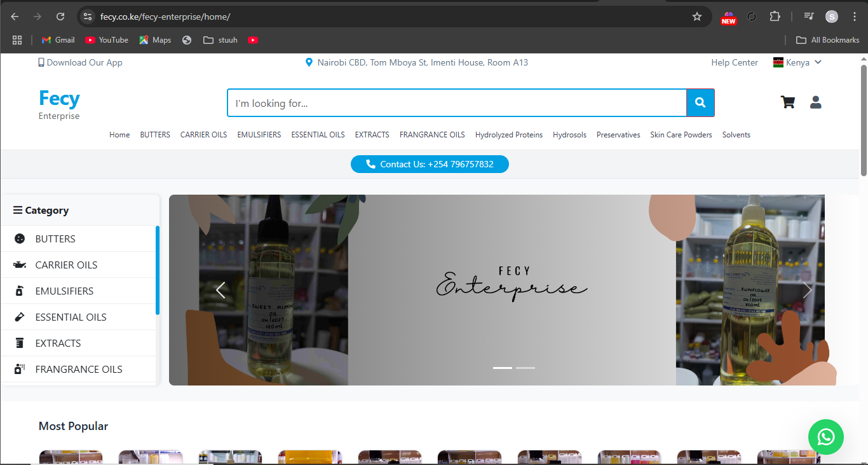Open the shopping cart icon
The image size is (868, 465).
pyautogui.click(x=788, y=102)
